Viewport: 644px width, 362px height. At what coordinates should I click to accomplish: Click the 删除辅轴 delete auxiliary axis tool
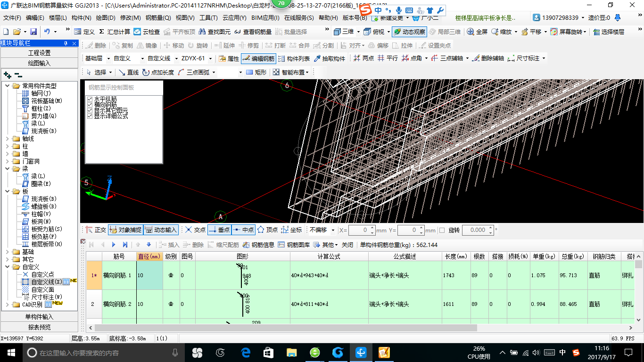[x=488, y=58]
